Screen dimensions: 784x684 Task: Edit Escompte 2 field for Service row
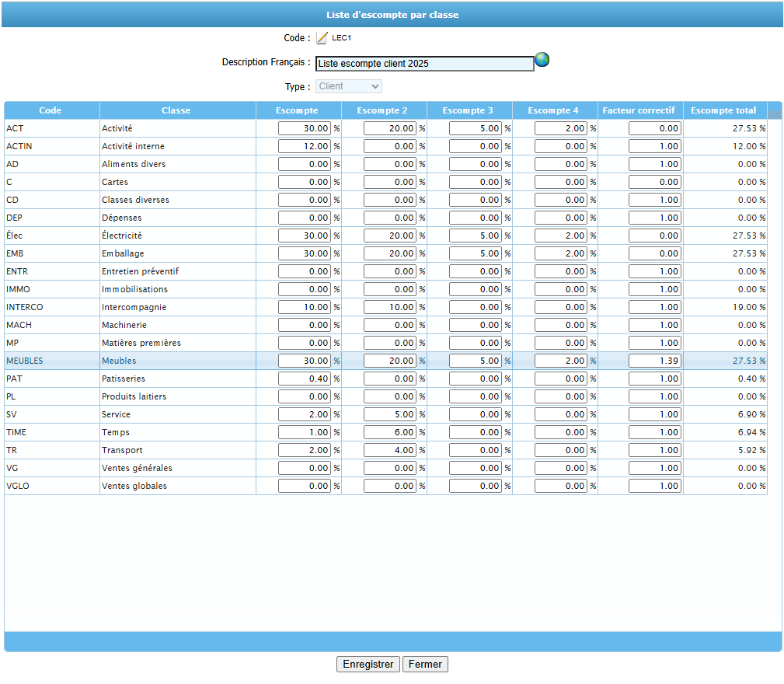coord(390,414)
